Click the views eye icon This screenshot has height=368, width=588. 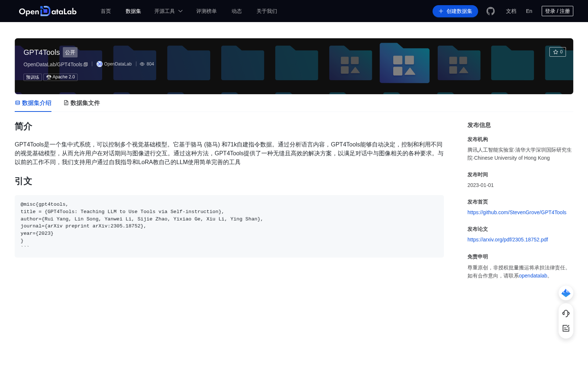142,64
